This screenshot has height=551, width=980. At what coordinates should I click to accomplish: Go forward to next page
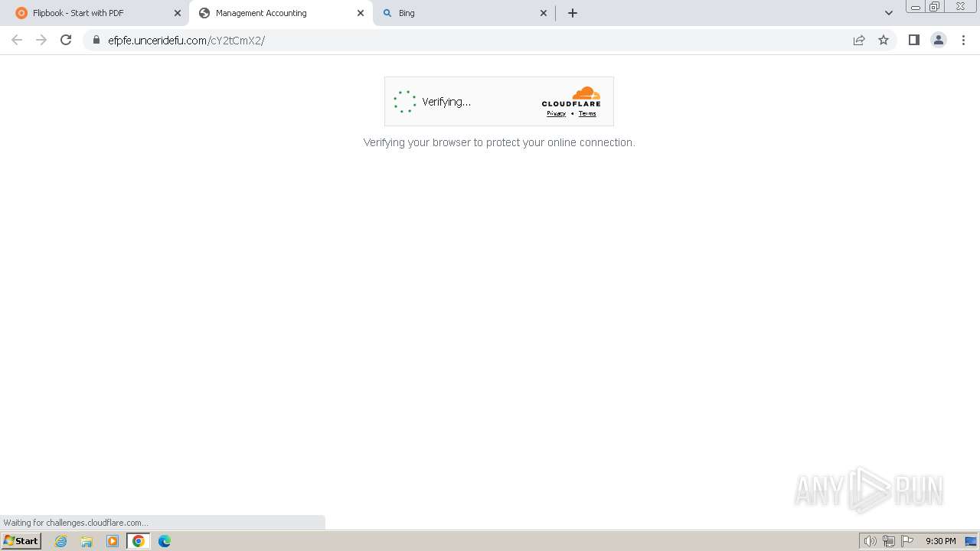pos(41,40)
